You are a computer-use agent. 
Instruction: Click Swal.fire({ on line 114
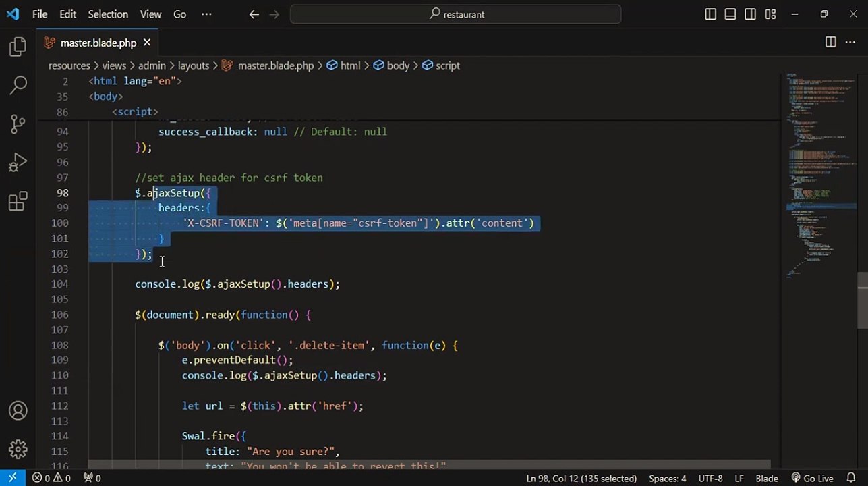tap(214, 437)
